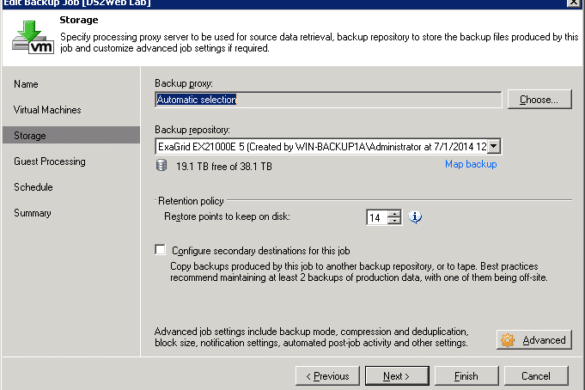Click the Backup proxy Automatic selection field
The width and height of the screenshot is (585, 390).
[328, 99]
